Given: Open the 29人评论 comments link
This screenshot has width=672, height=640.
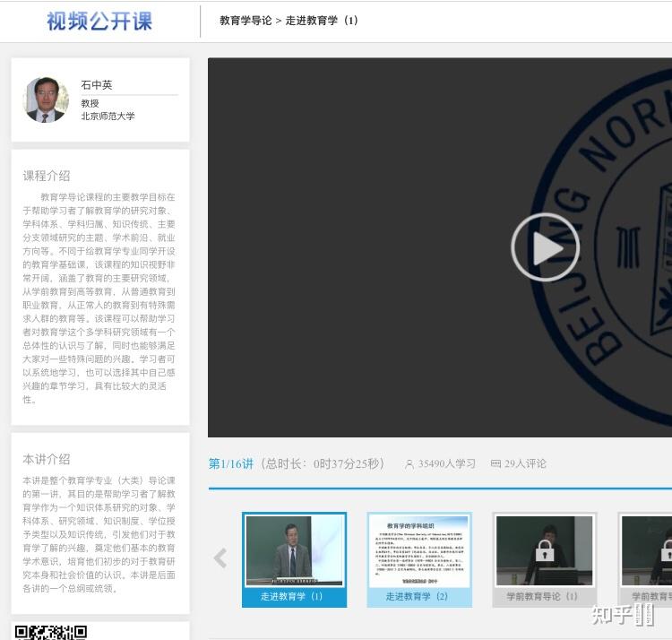Looking at the screenshot, I should pyautogui.click(x=525, y=463).
